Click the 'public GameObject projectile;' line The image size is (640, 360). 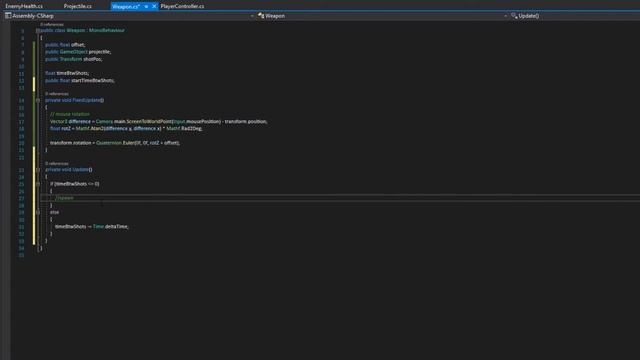[78, 52]
